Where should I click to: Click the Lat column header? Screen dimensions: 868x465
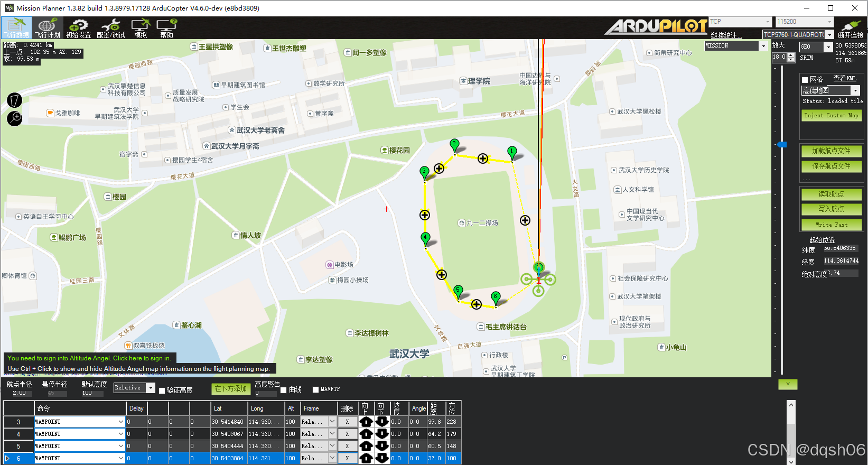click(229, 408)
